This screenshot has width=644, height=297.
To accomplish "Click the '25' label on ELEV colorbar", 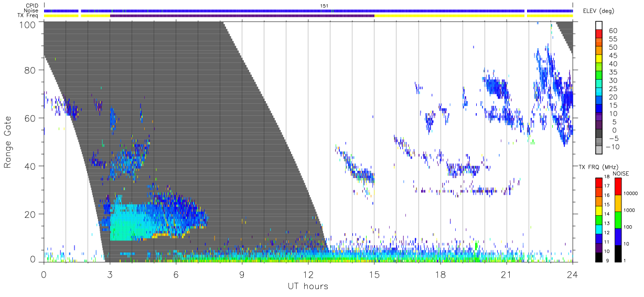I will coord(612,89).
